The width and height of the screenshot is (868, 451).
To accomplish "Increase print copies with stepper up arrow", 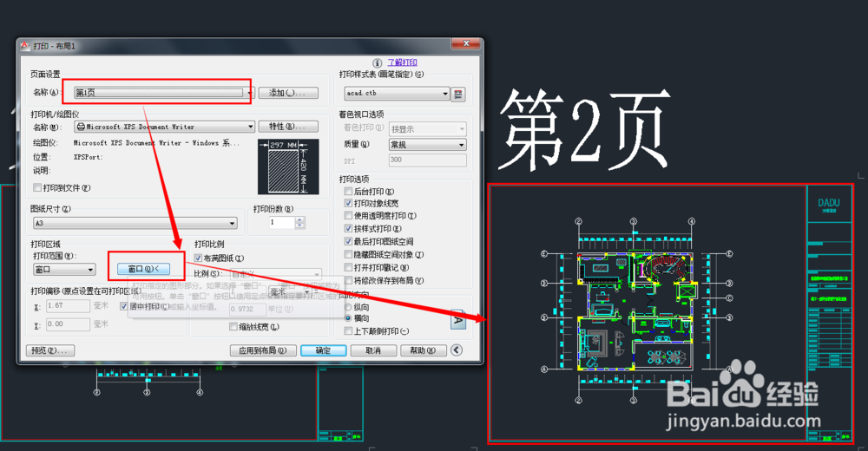I will tap(300, 219).
